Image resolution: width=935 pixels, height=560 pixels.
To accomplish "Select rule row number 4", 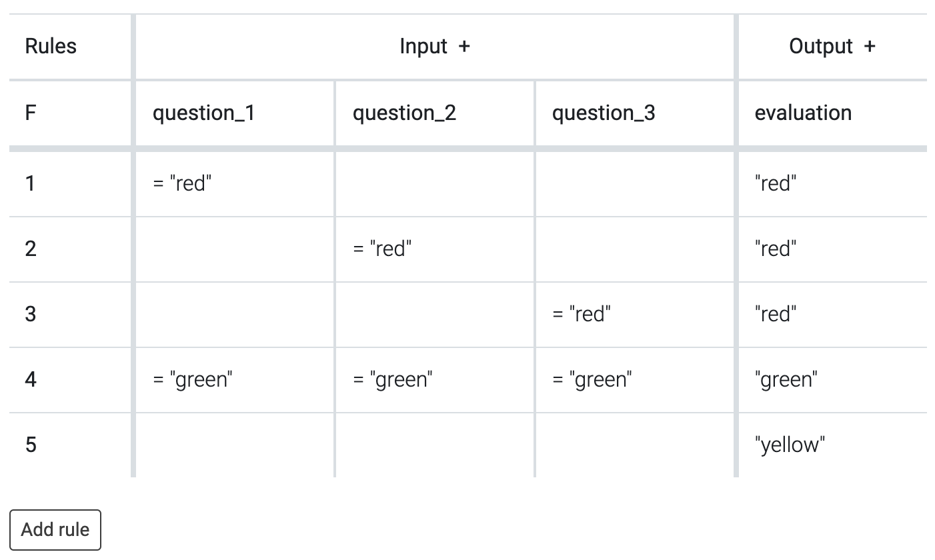I will (29, 379).
